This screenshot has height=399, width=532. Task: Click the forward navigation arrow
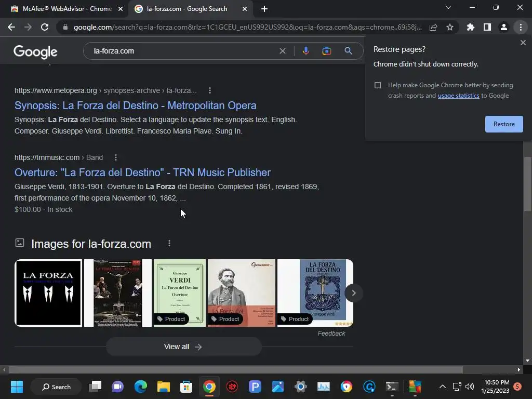(28, 27)
